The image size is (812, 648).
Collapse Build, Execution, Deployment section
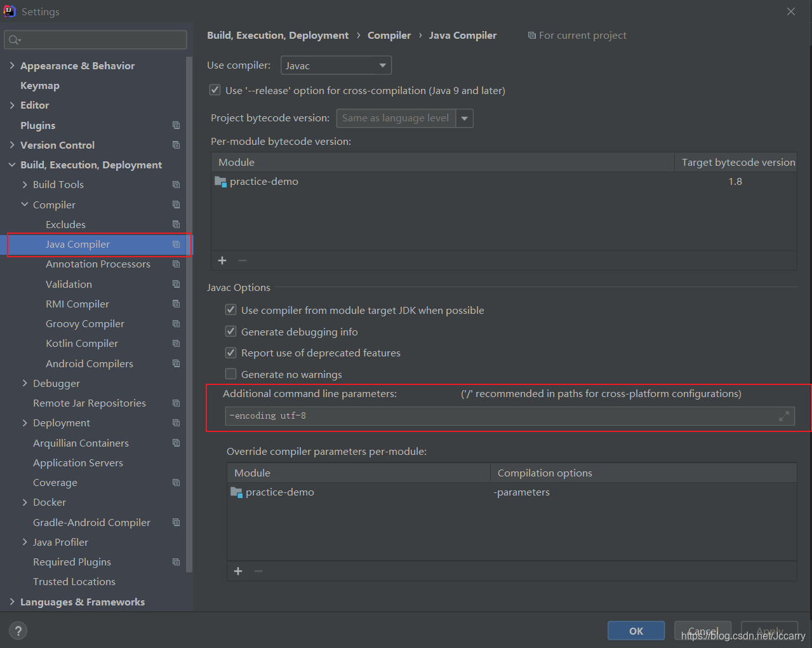click(x=12, y=165)
